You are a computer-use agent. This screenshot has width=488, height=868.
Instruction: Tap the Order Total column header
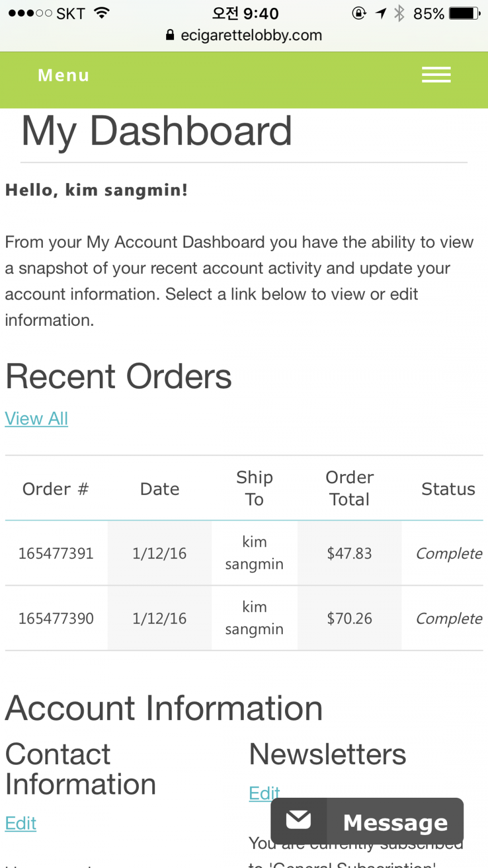click(349, 488)
